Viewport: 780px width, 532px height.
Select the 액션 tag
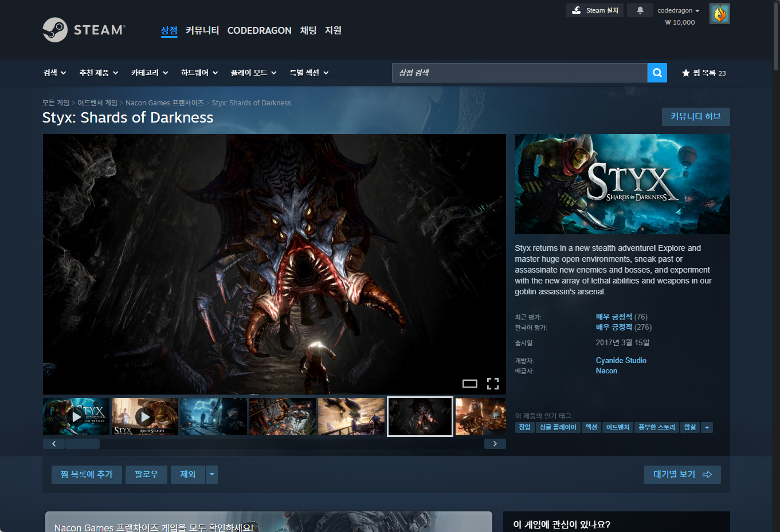591,427
